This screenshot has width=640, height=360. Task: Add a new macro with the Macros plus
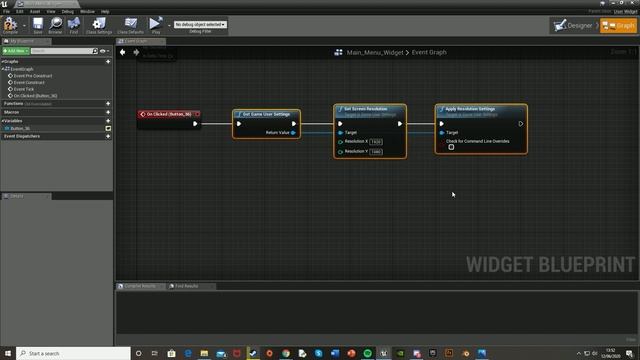[108, 112]
